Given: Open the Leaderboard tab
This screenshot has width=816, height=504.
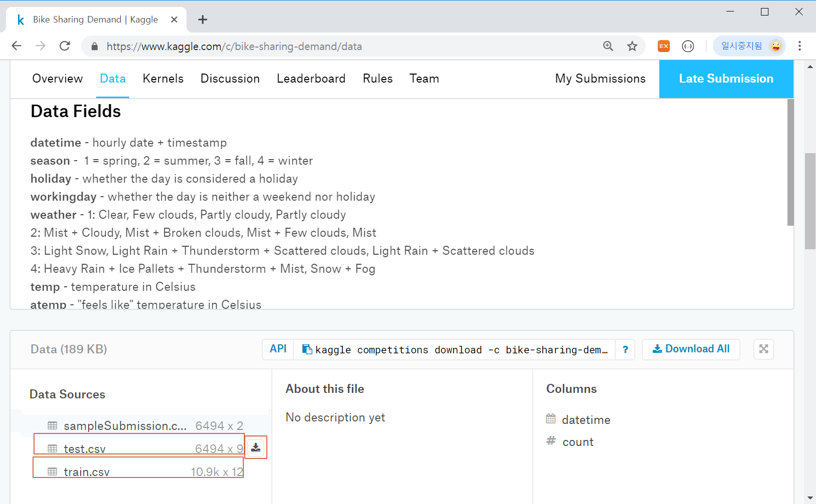Looking at the screenshot, I should click(311, 79).
